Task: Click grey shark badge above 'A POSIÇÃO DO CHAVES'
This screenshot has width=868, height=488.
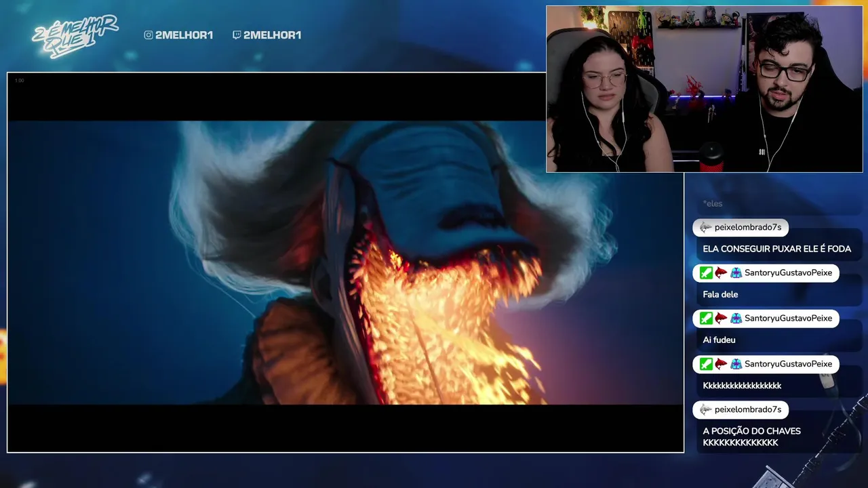Action: pos(706,409)
